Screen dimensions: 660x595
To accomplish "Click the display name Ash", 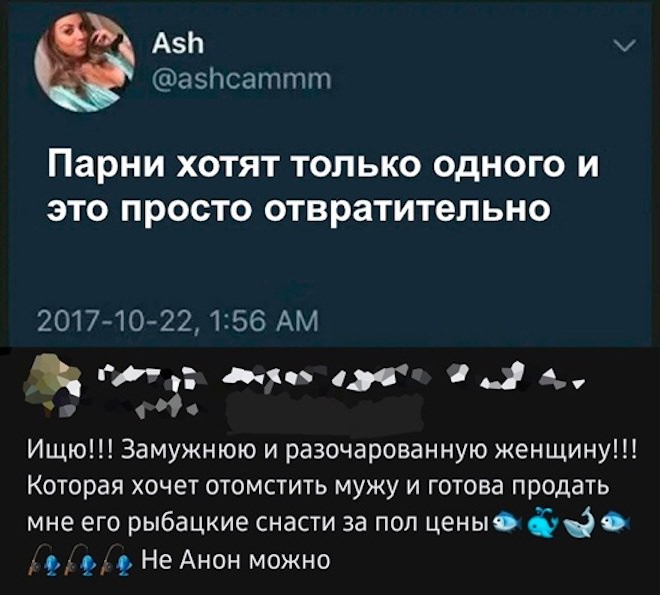I will click(x=178, y=44).
